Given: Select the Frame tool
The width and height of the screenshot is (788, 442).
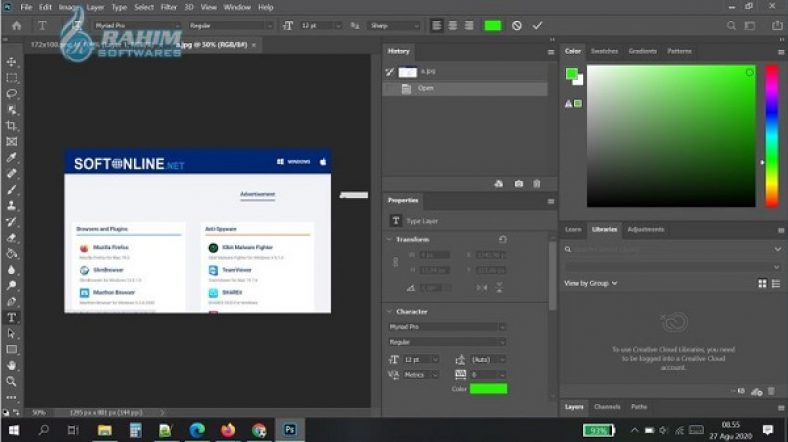Looking at the screenshot, I should pyautogui.click(x=12, y=142).
